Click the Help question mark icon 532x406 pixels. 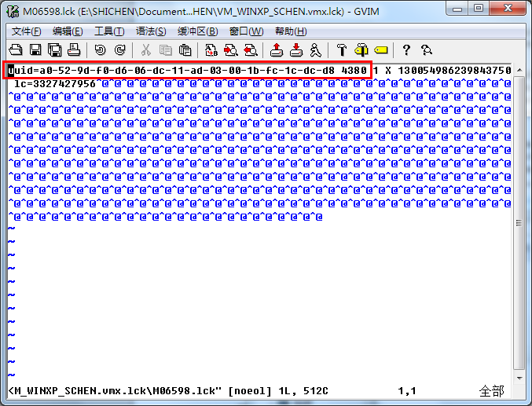[406, 49]
